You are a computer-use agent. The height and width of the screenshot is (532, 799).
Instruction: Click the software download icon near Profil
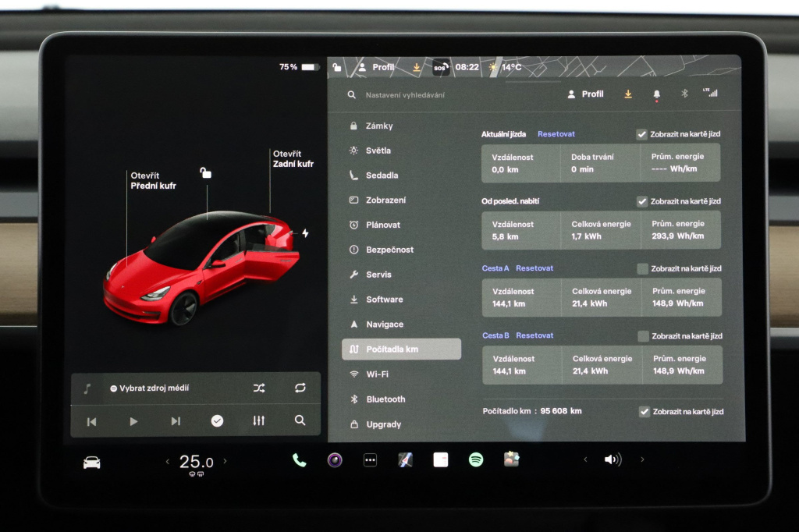(x=627, y=94)
